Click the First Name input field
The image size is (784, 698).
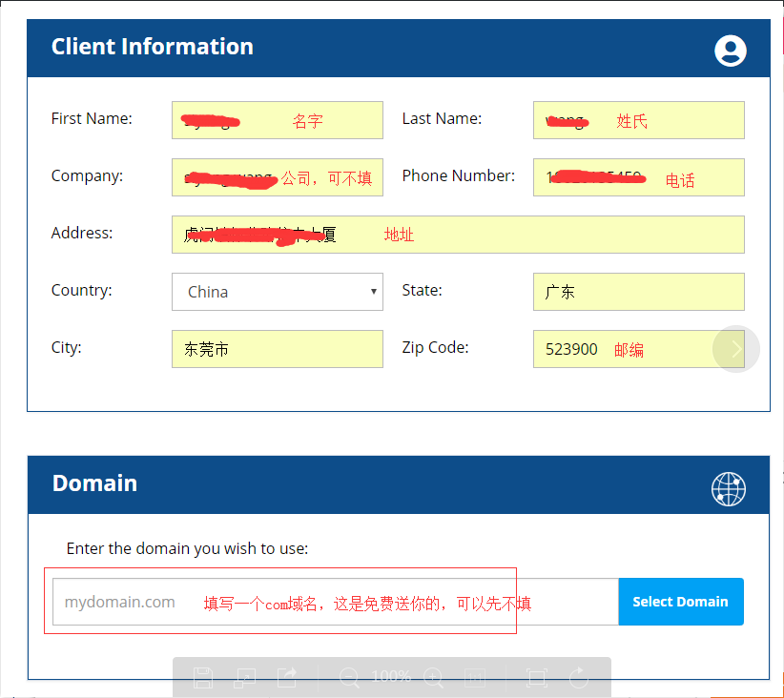click(x=277, y=120)
